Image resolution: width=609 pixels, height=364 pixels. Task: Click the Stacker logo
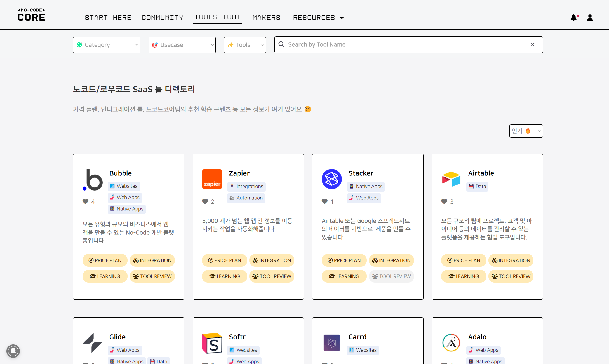[331, 179]
